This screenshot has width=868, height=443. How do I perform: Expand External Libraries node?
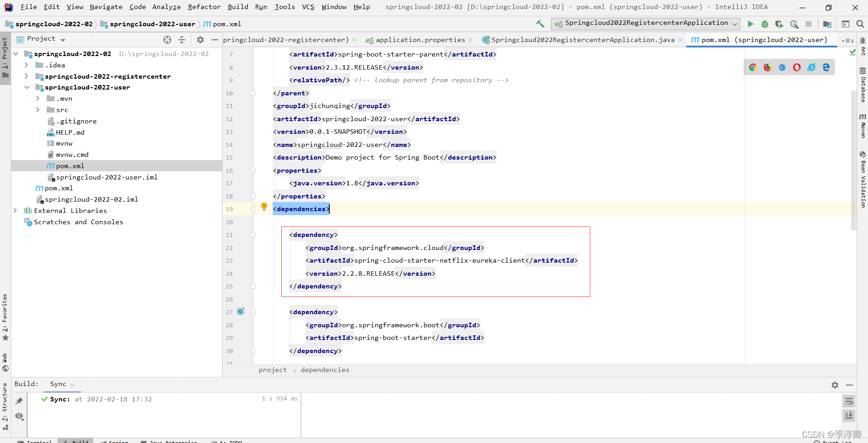15,211
